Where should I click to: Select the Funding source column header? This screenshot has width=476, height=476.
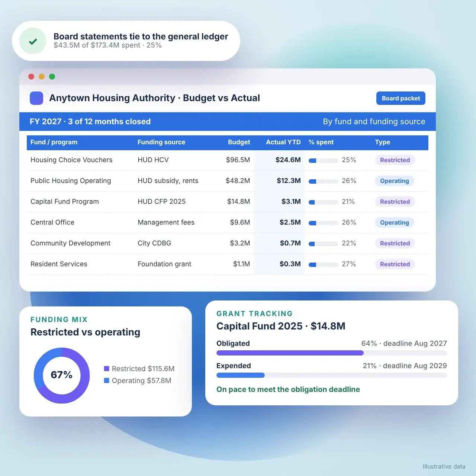pos(161,142)
